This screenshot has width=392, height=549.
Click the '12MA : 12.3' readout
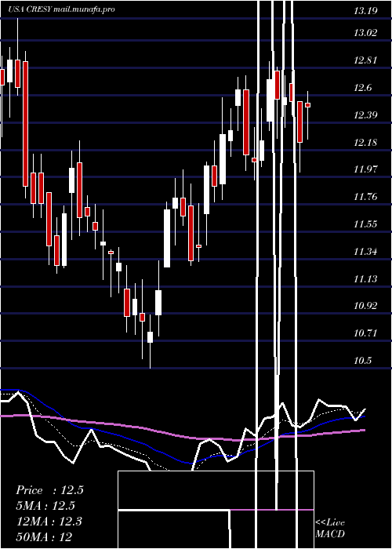pos(49,522)
